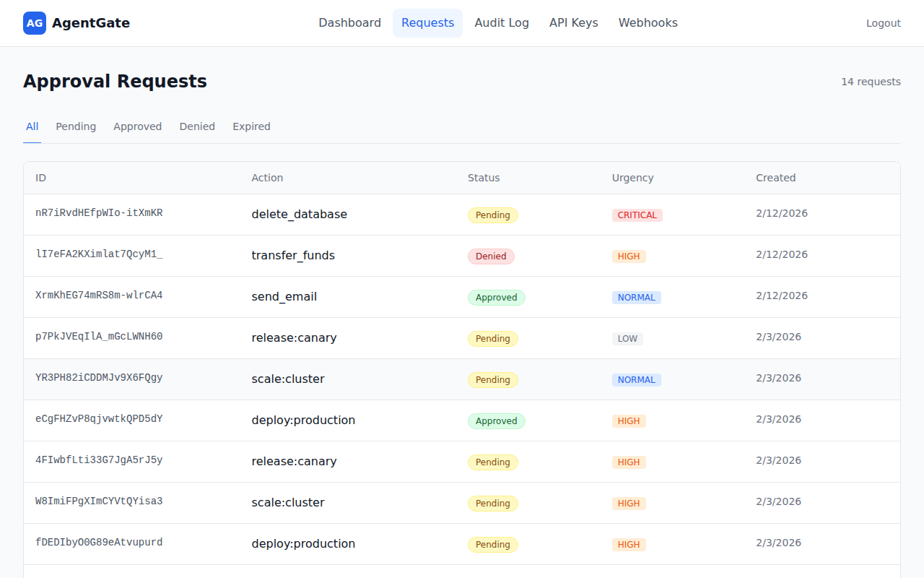924x578 pixels.
Task: Click scale:cluster in the NORMAL urgency row
Action: point(288,379)
